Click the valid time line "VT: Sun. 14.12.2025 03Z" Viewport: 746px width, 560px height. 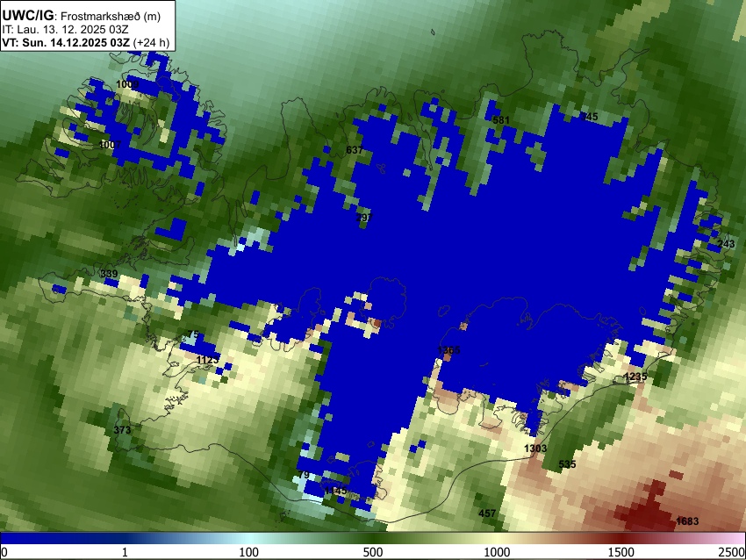coord(66,42)
